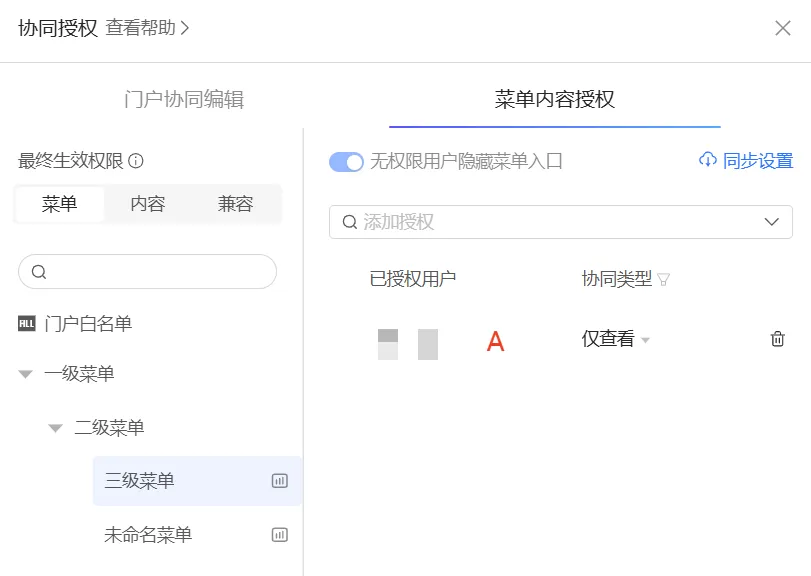Switch to 菜单内容授权 tab
The height and width of the screenshot is (576, 811).
554,99
